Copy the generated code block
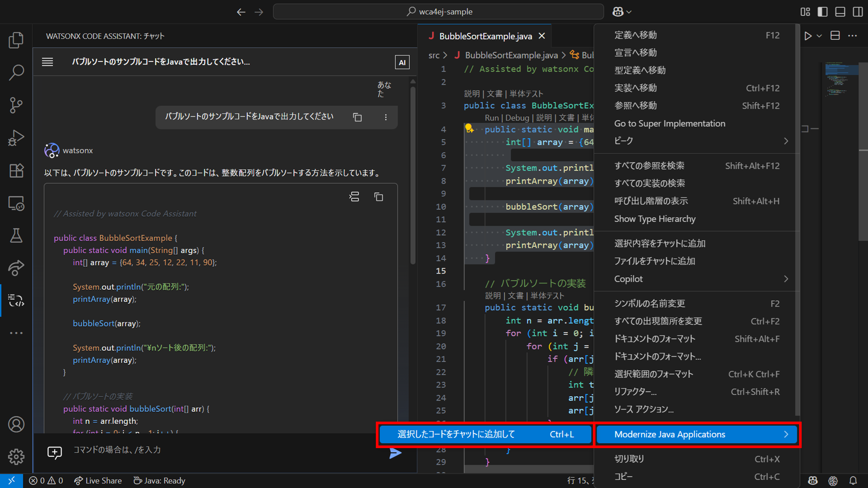Screen dimensions: 868x488 click(378, 197)
